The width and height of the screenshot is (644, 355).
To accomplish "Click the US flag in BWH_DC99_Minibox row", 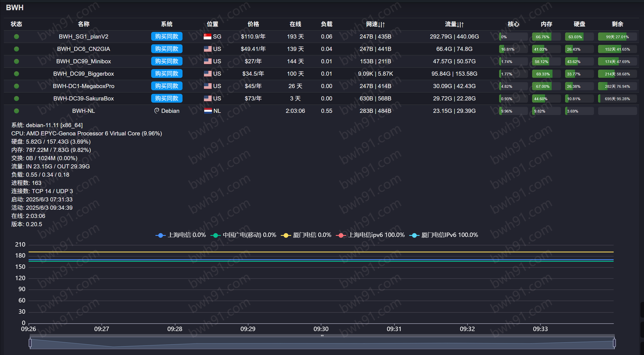I will (208, 61).
